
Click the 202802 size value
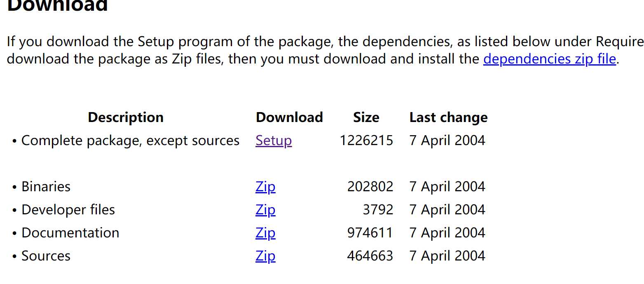(370, 187)
